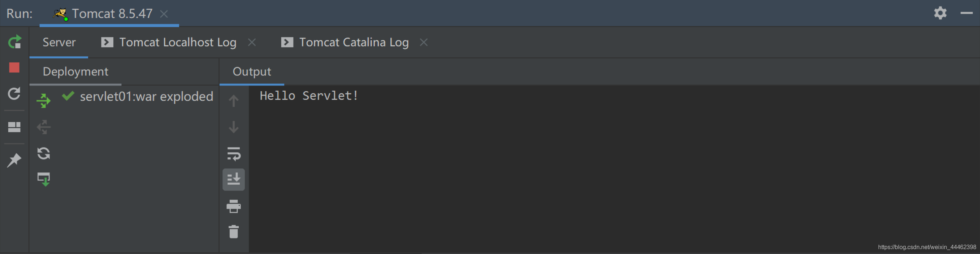This screenshot has width=980, height=254.
Task: Close the Tomcat Localhost Log tab
Action: 252,42
